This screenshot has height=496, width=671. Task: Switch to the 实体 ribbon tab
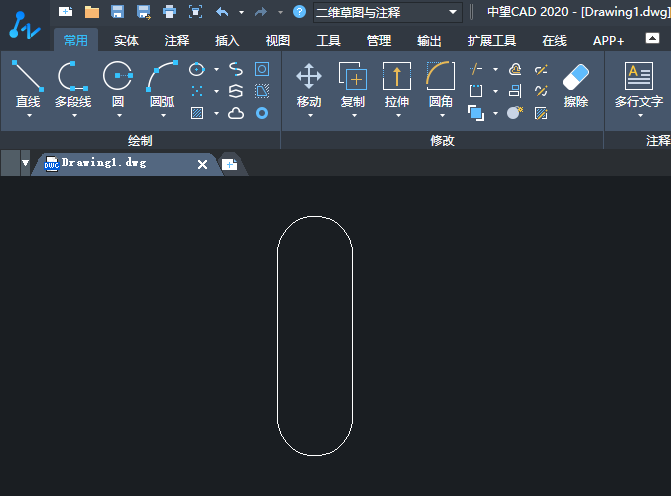[x=126, y=40]
